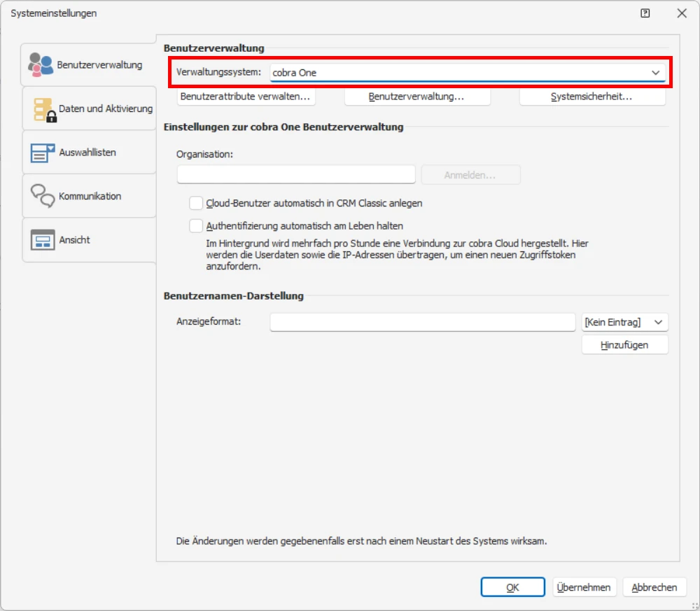The width and height of the screenshot is (700, 611).
Task: Open the Benutzerverwaltung dialog button
Action: 417,97
